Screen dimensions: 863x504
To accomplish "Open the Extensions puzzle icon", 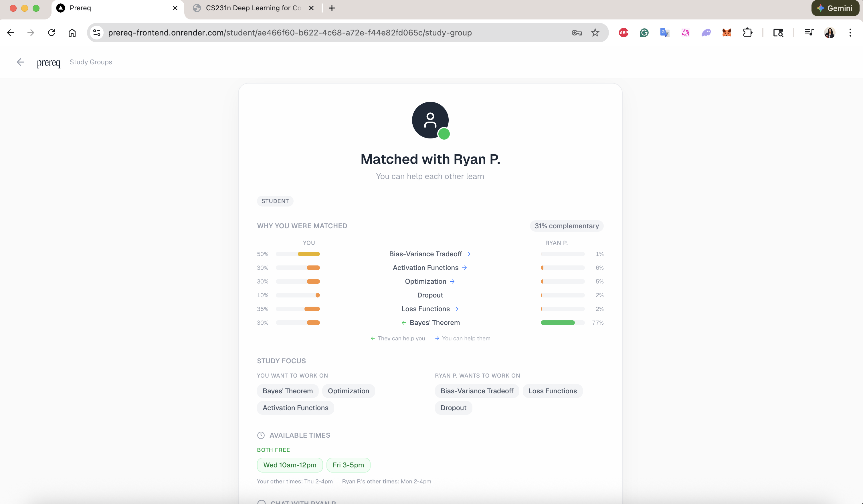I will (x=747, y=33).
